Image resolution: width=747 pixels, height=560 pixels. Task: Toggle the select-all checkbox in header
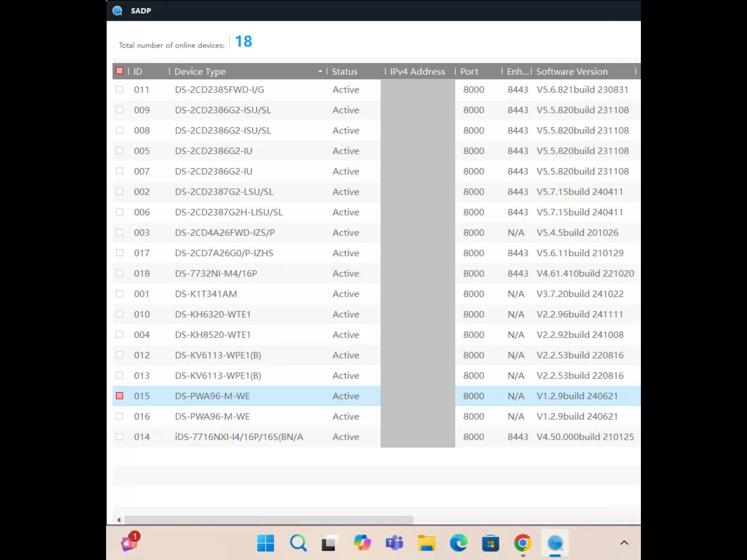click(x=119, y=71)
